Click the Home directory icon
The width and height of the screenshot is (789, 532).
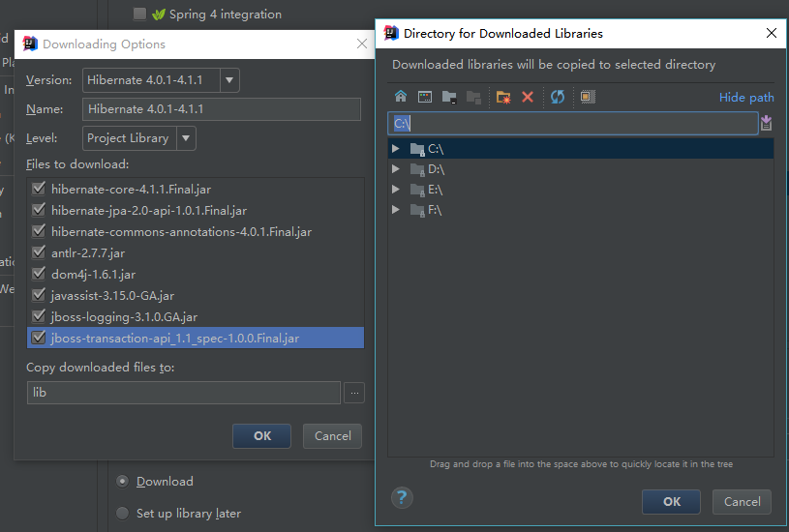pyautogui.click(x=401, y=97)
